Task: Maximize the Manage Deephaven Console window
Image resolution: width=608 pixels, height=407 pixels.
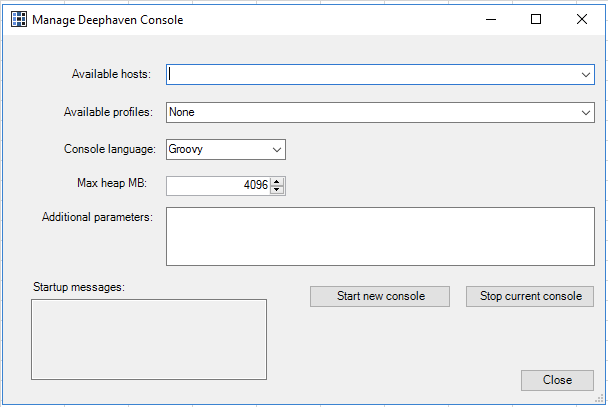Action: [x=536, y=19]
